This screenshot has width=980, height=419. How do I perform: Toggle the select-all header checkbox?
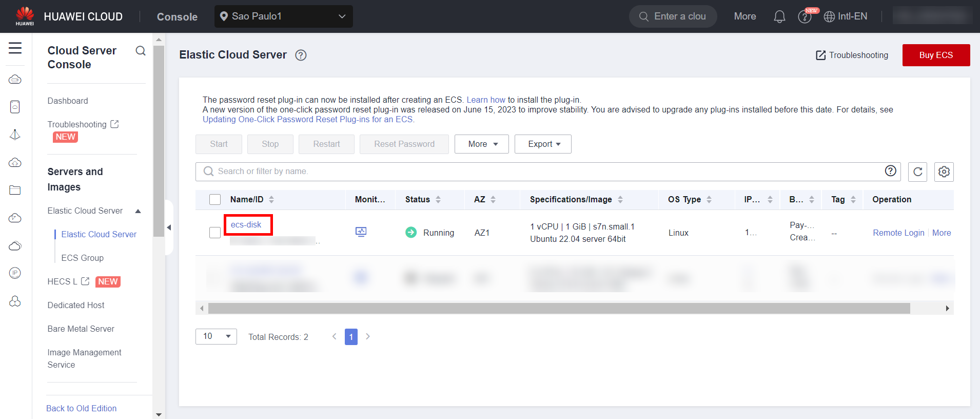coord(215,200)
